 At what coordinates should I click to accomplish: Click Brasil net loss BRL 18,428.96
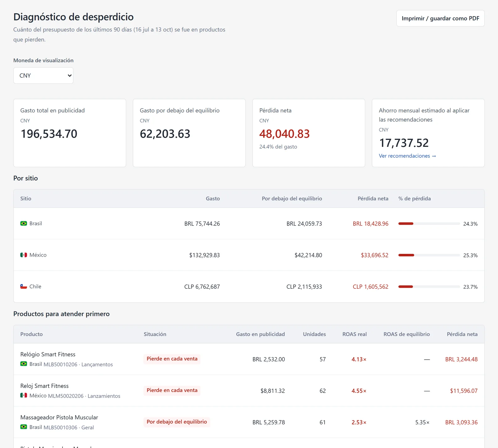371,224
